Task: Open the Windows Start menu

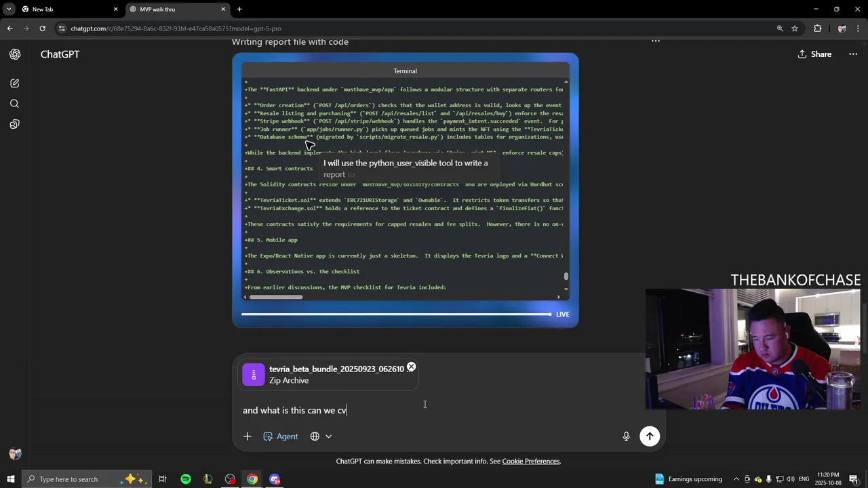Action: tap(10, 479)
